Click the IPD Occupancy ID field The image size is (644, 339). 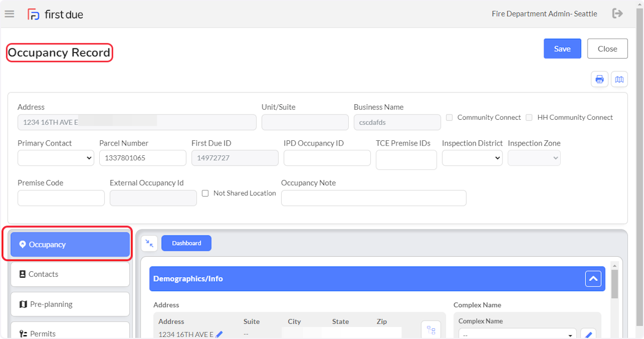327,158
